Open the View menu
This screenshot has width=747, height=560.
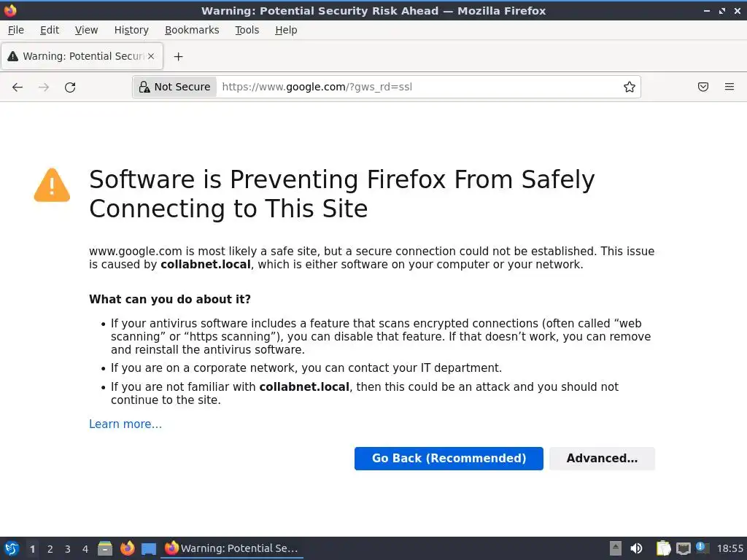click(x=86, y=30)
